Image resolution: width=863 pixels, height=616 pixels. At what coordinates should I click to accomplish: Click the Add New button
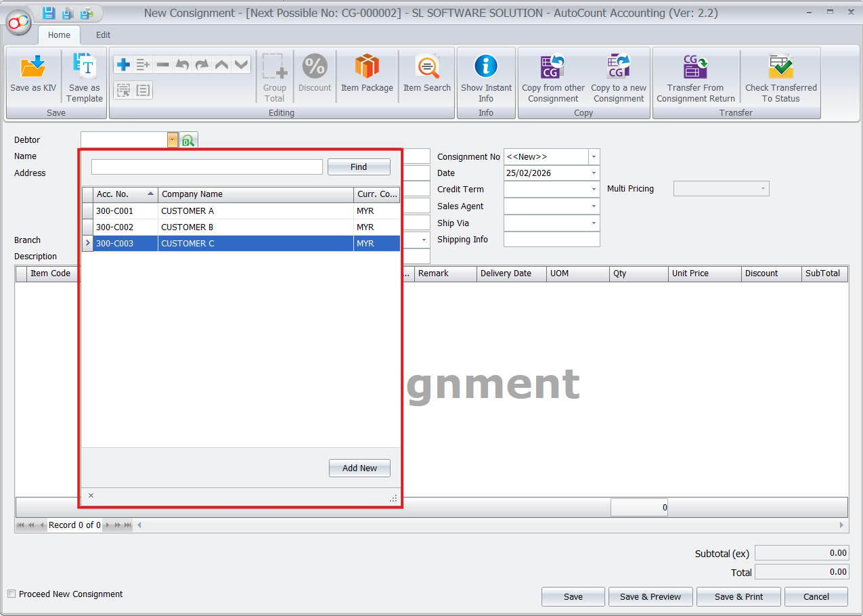tap(359, 468)
